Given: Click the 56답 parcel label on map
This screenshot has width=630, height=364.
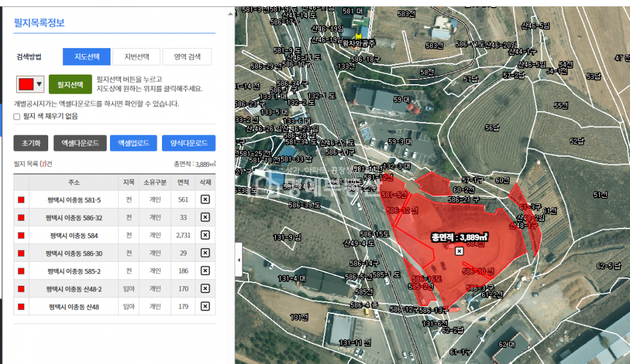Looking at the screenshot, I should click(492, 128).
